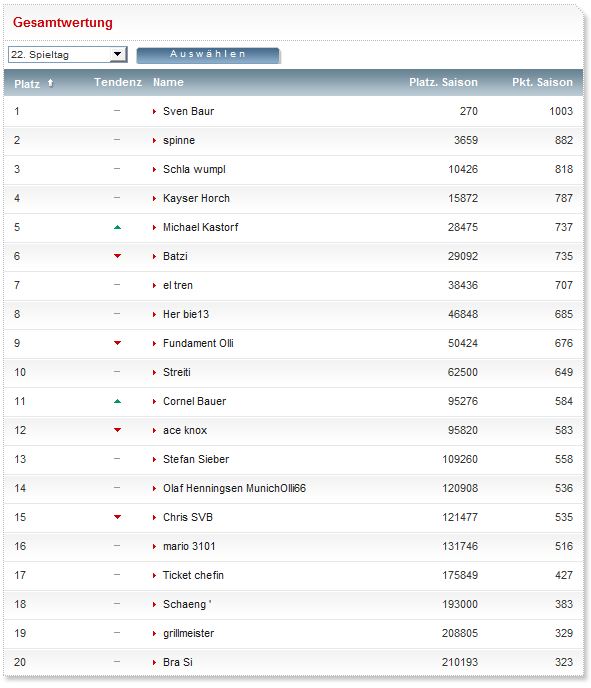Click the red arrow beside Bra Si

[154, 663]
